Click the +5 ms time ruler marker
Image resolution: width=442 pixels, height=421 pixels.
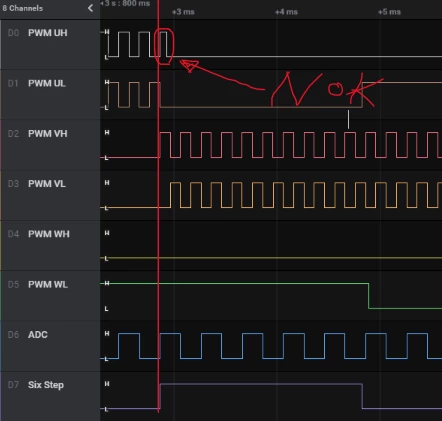pyautogui.click(x=389, y=12)
